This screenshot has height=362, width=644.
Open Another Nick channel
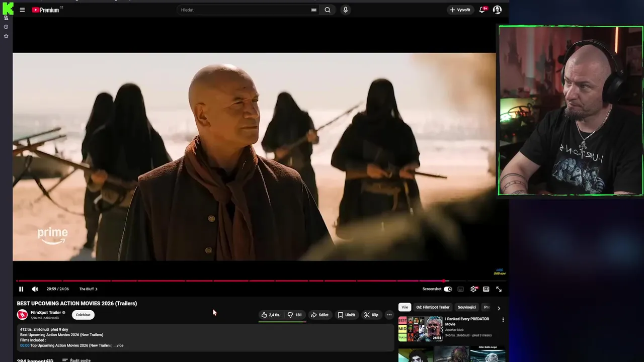454,330
